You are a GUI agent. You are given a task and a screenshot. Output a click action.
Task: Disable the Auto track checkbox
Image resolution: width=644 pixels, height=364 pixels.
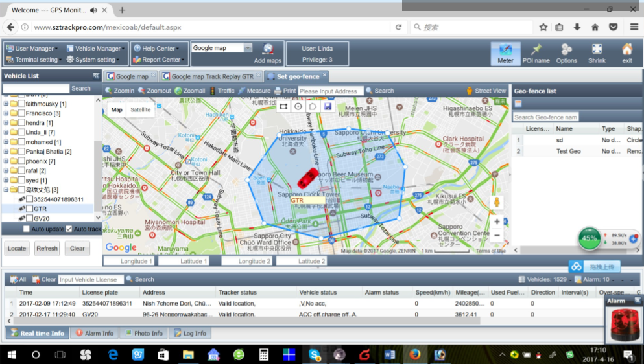69,229
